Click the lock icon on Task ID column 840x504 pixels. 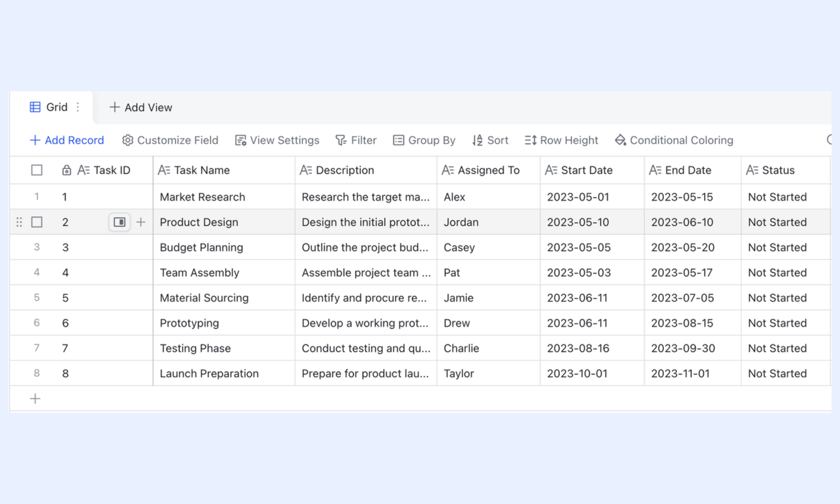pyautogui.click(x=66, y=170)
